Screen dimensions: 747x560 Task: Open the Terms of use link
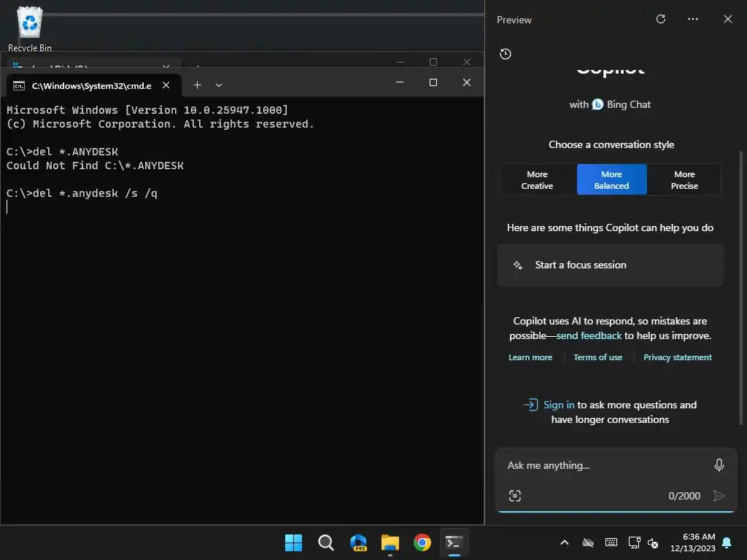(x=597, y=357)
